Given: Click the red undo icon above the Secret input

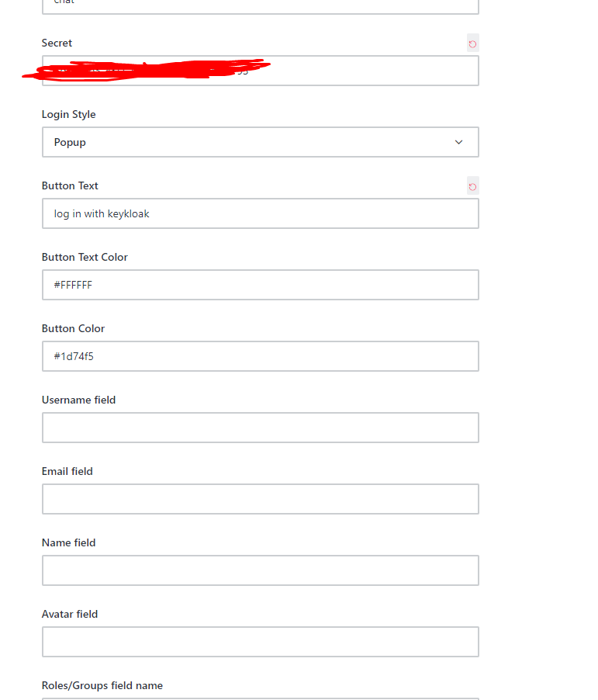Looking at the screenshot, I should tap(472, 43).
